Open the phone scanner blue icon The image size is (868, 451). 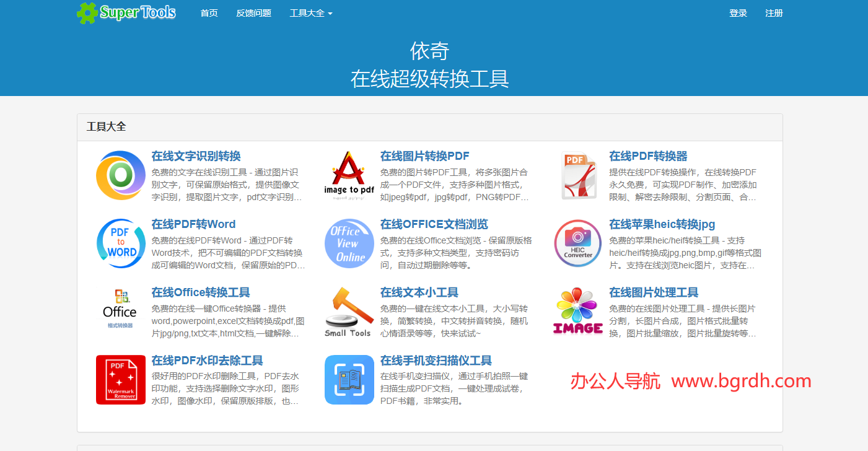point(349,379)
